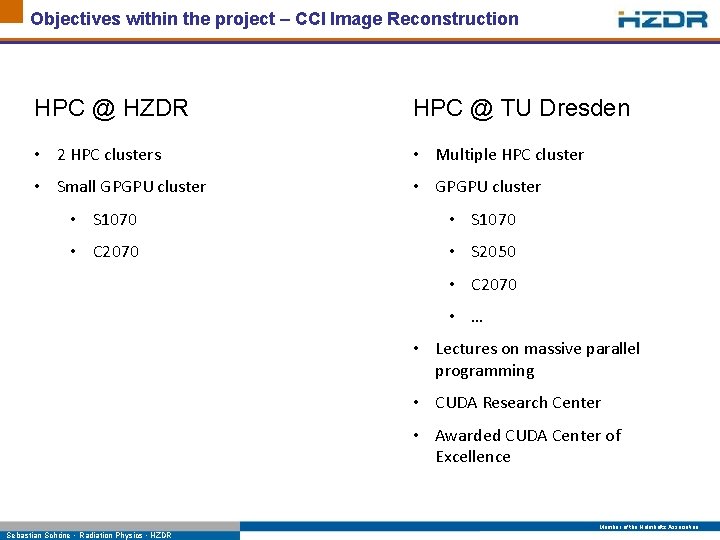Click the '...' ellipsis sub-bullet

[477, 319]
